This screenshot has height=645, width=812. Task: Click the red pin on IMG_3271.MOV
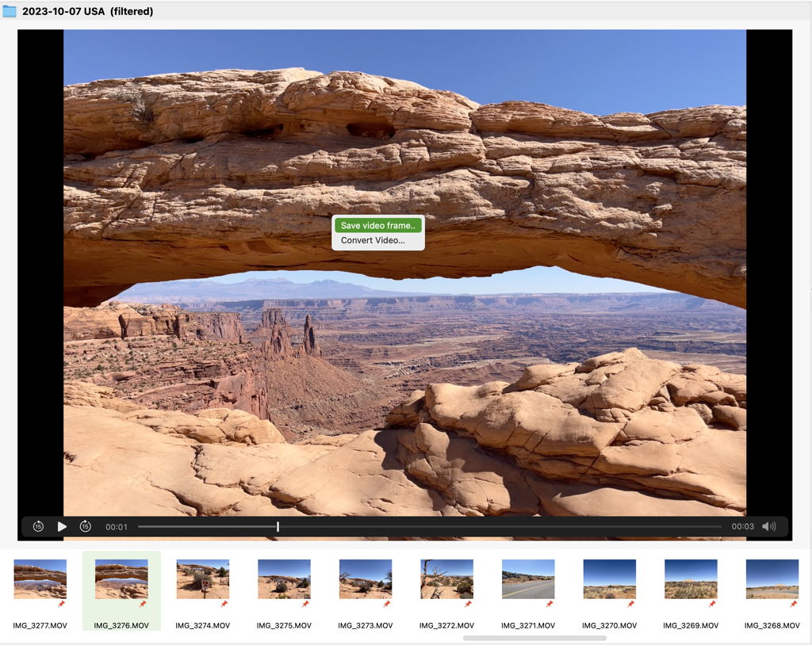coord(550,604)
